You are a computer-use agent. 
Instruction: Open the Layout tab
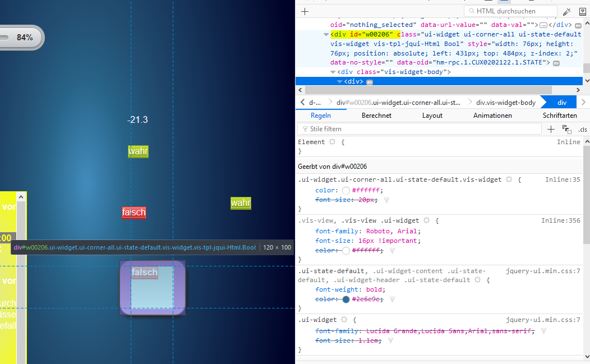coord(432,116)
